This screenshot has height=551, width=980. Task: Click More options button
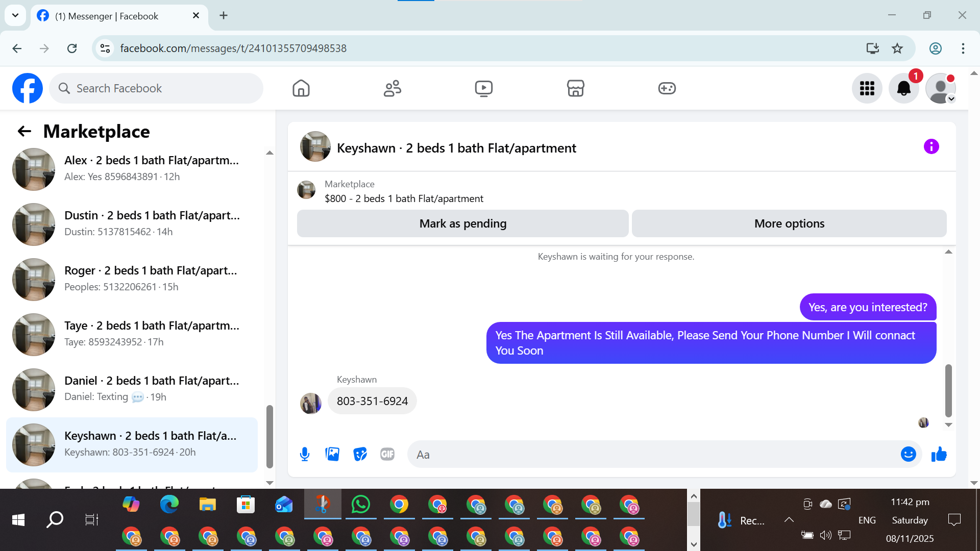point(789,223)
